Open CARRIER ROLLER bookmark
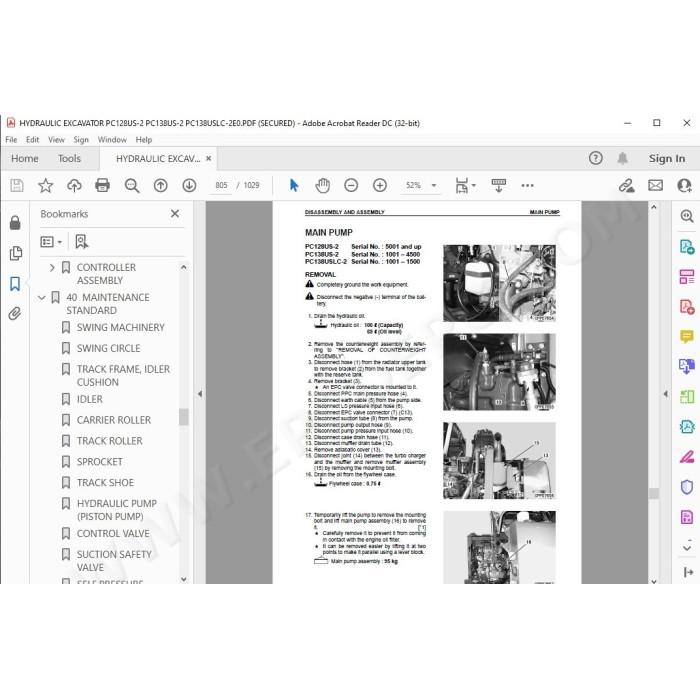Viewport: 700px width, 700px height. click(x=114, y=420)
